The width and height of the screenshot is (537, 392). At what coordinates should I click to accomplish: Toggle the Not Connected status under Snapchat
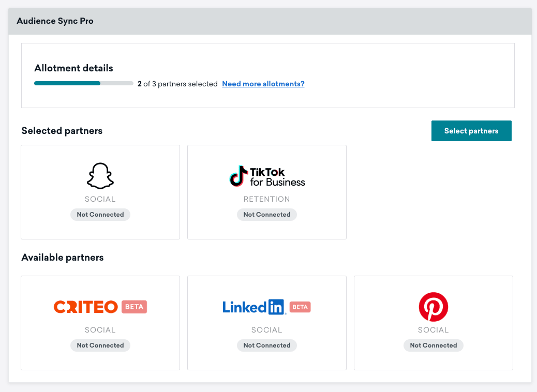point(100,214)
